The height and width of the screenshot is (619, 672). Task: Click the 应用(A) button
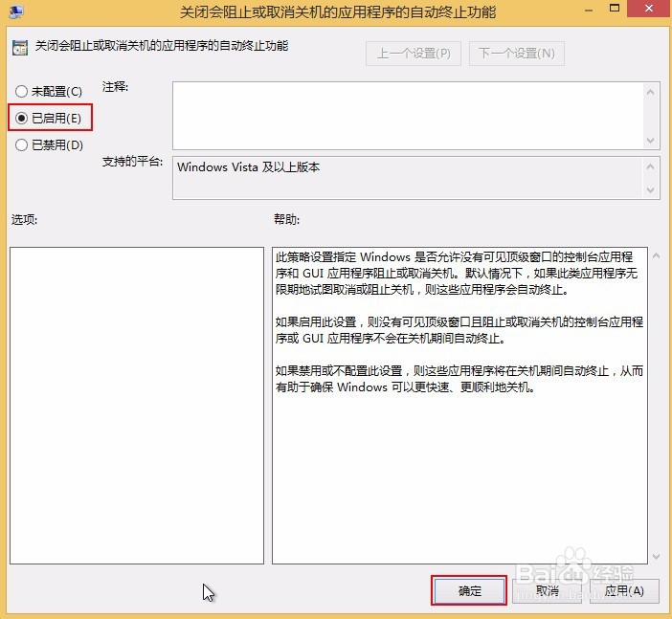coord(624,590)
